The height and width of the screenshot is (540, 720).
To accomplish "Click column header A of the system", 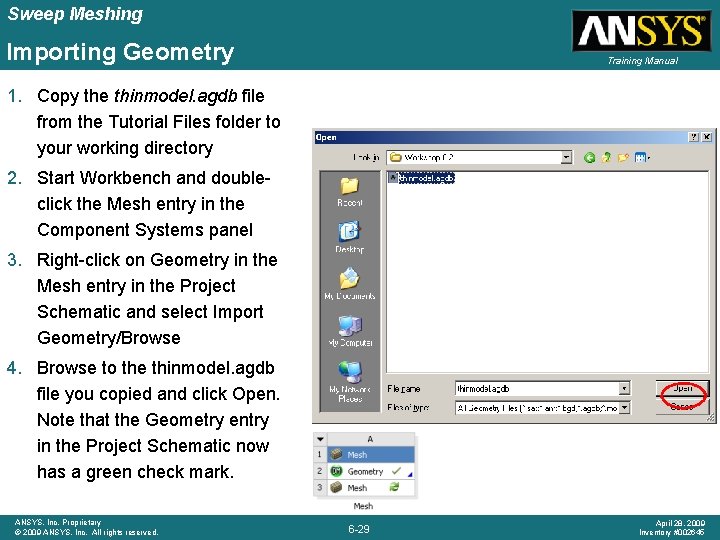I will [x=371, y=439].
